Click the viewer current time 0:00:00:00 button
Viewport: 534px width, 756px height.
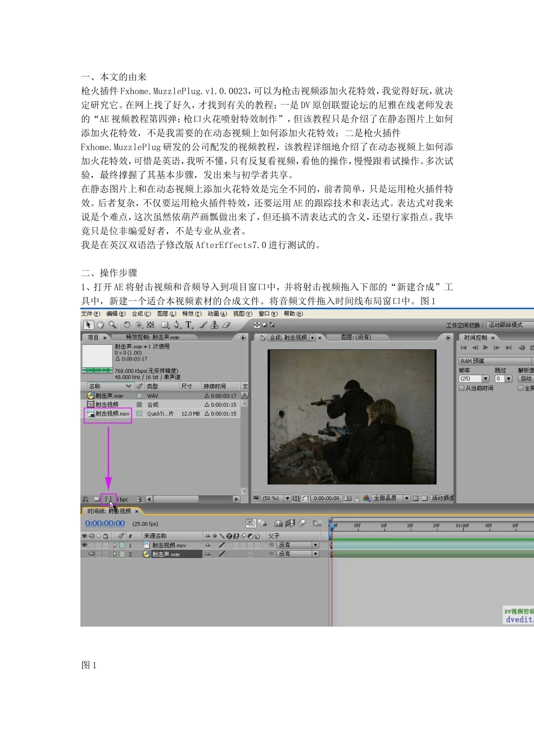[327, 498]
